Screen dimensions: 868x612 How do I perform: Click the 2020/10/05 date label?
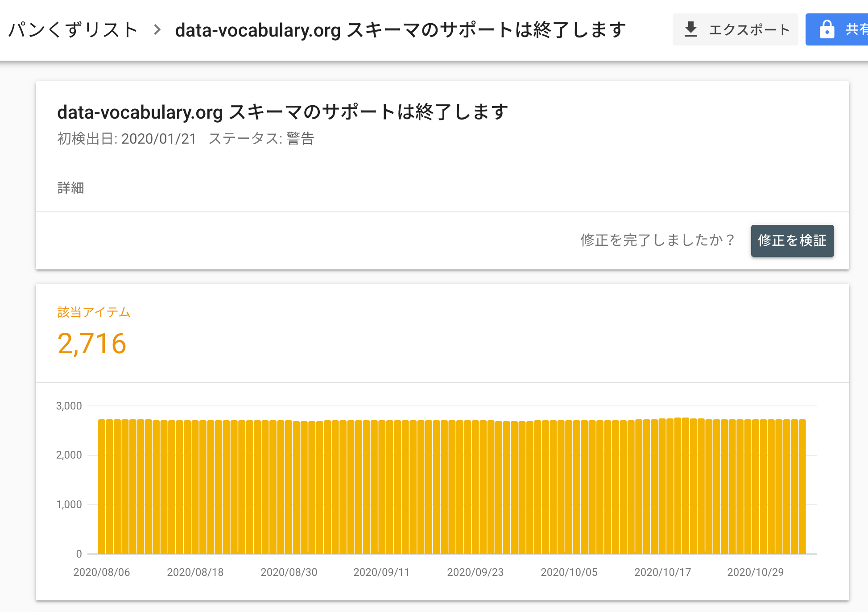tap(569, 572)
